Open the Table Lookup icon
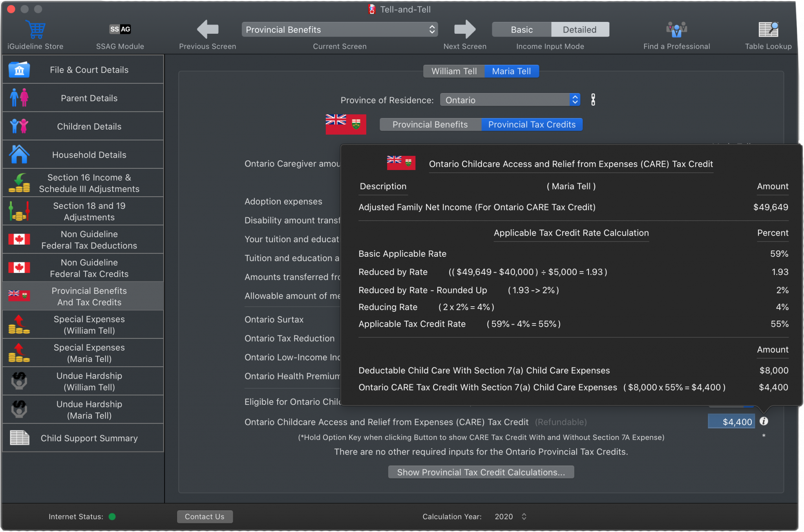The width and height of the screenshot is (804, 532). point(768,29)
